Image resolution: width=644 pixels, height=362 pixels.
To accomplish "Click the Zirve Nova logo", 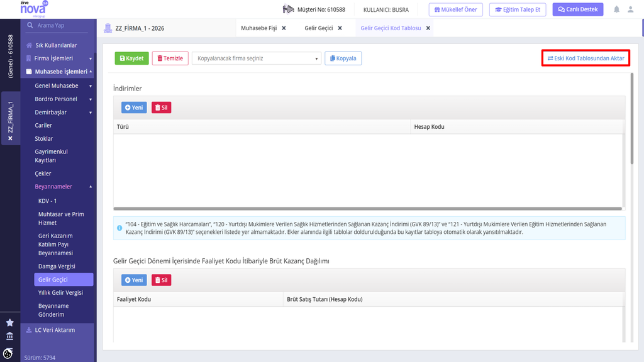I will (34, 9).
